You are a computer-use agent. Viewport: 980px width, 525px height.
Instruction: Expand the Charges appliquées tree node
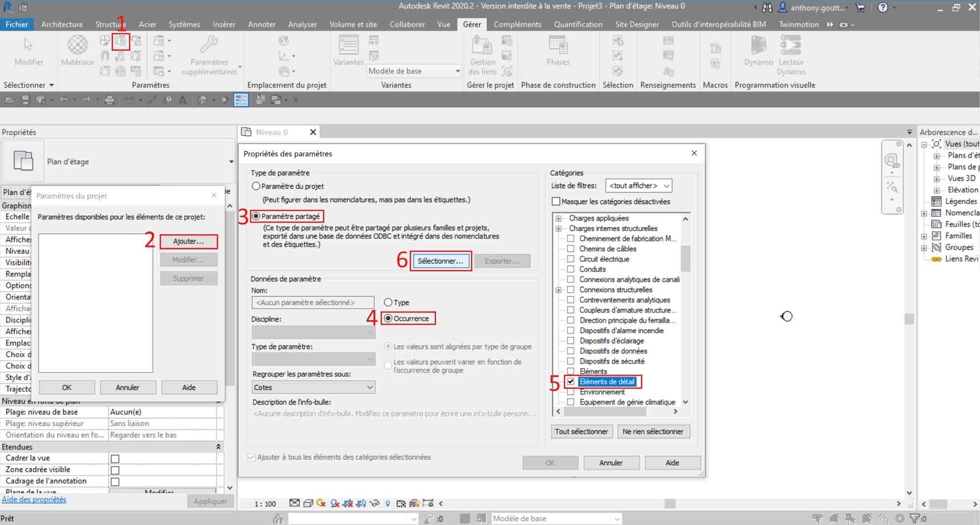point(558,218)
